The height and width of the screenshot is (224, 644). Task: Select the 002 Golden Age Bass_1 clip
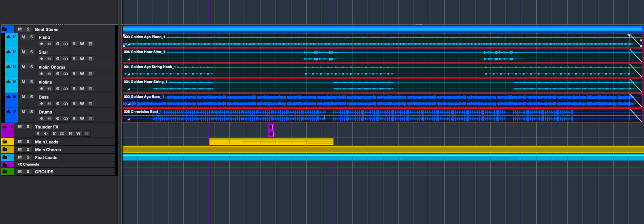click(x=382, y=100)
